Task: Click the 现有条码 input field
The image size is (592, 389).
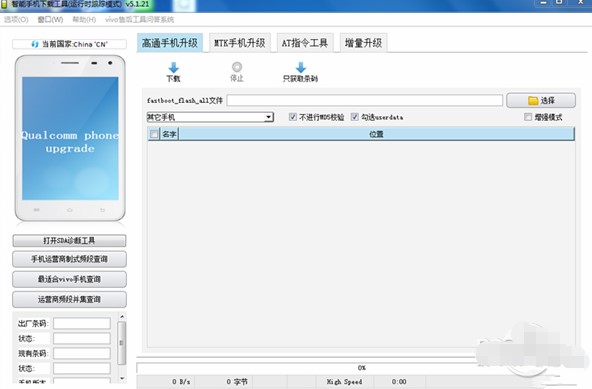Action: pyautogui.click(x=82, y=353)
